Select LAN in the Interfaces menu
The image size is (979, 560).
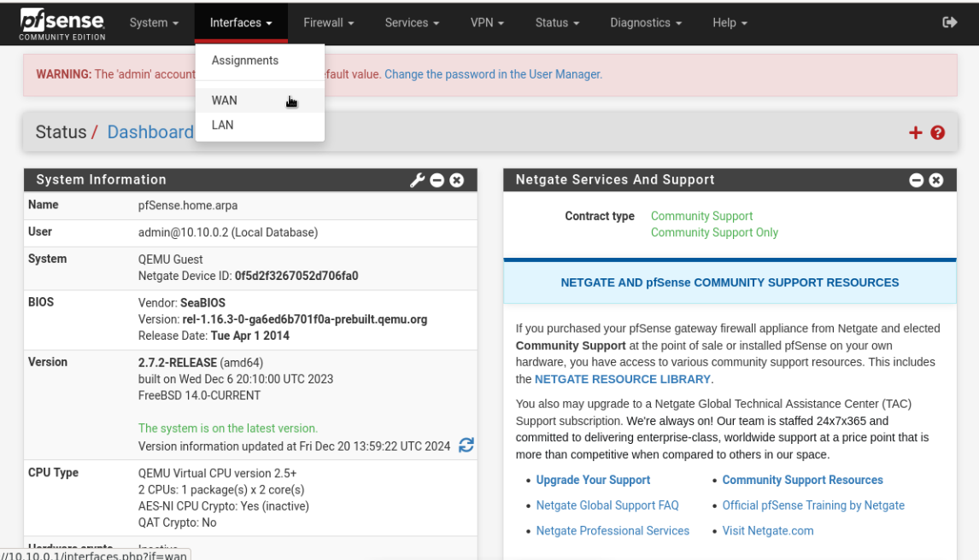coord(223,125)
